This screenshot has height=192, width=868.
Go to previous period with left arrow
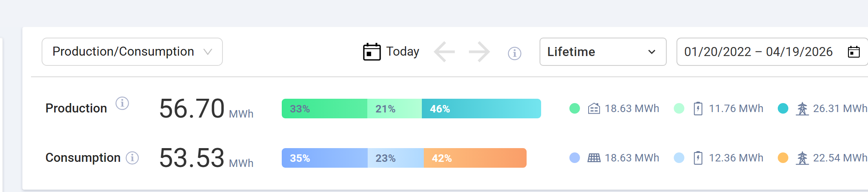click(444, 52)
